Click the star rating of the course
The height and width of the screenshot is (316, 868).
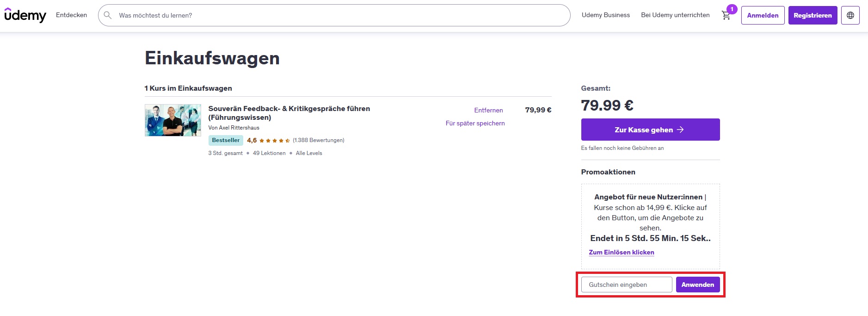275,141
